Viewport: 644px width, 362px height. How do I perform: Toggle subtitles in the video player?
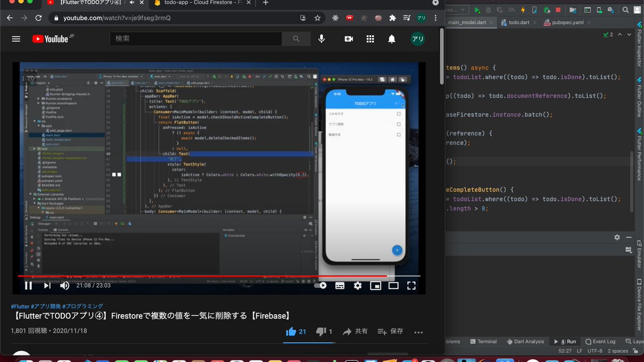(x=340, y=286)
